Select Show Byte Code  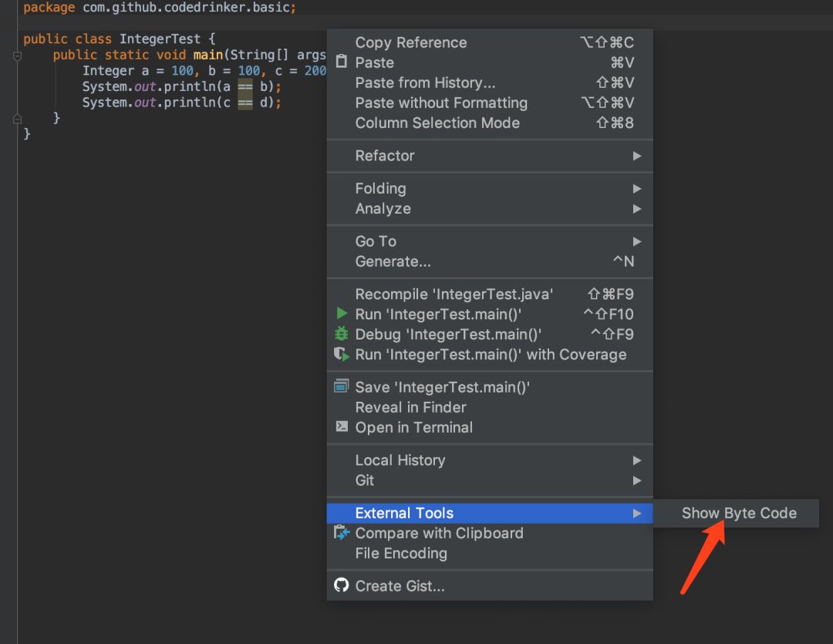[738, 514]
